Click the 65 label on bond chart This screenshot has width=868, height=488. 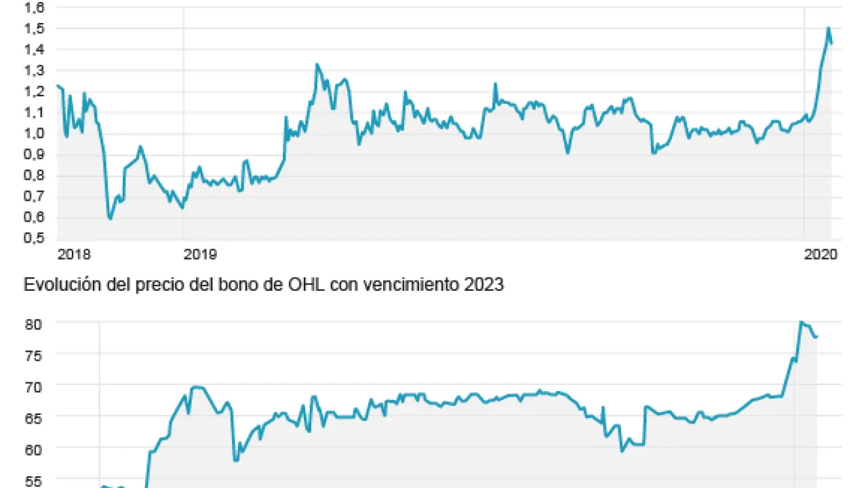tap(33, 418)
